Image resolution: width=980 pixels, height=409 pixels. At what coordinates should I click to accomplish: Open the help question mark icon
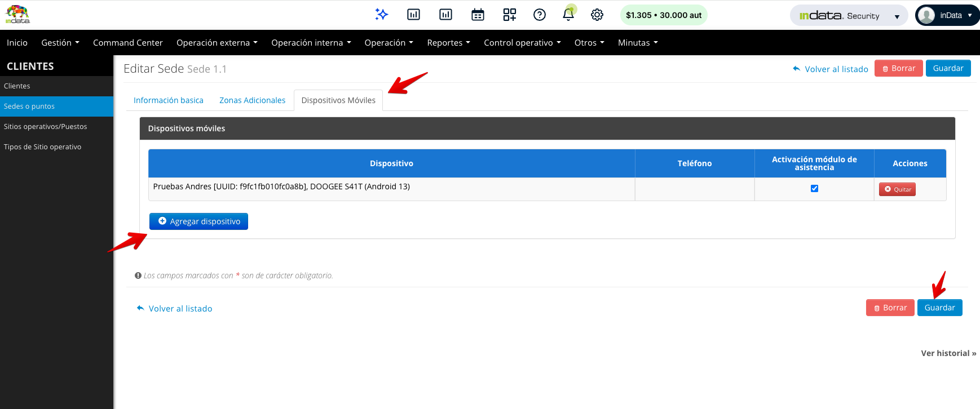point(540,15)
